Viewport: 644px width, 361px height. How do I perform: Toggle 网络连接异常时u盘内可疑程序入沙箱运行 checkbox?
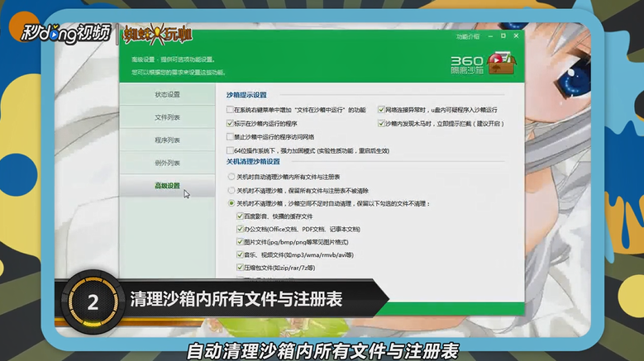[381, 110]
